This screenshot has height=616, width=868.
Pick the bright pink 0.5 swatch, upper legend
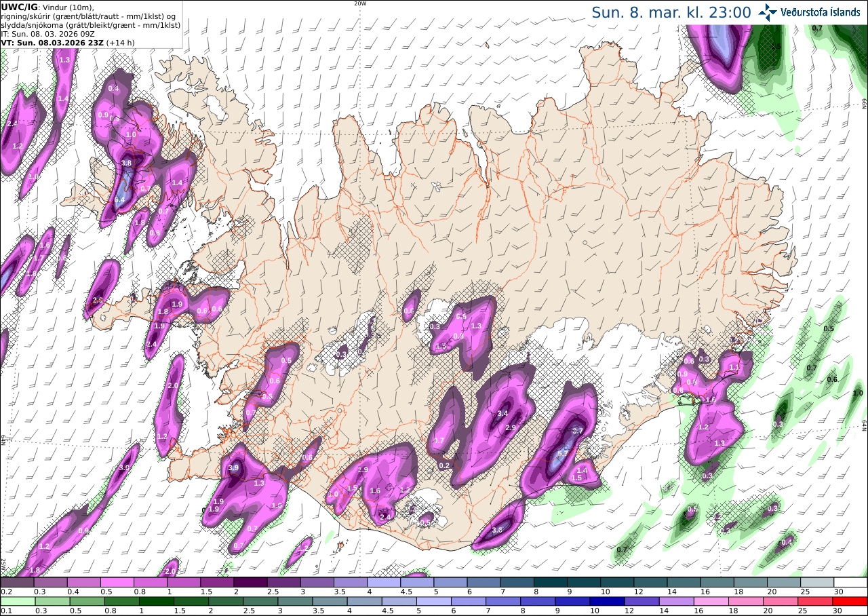coord(117,582)
